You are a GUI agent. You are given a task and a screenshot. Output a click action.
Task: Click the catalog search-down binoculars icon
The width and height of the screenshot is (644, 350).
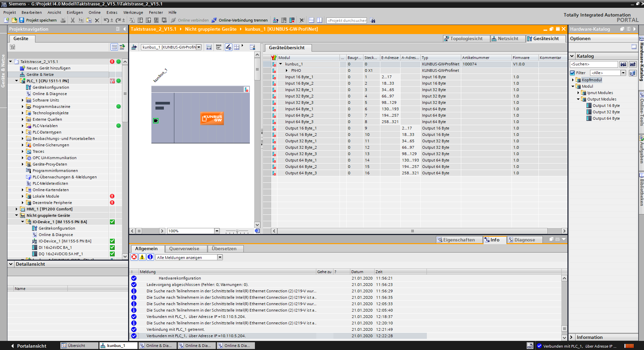(623, 64)
